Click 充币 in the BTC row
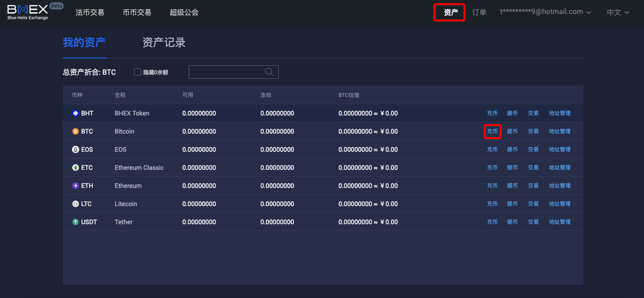The width and height of the screenshot is (644, 298). tap(492, 131)
